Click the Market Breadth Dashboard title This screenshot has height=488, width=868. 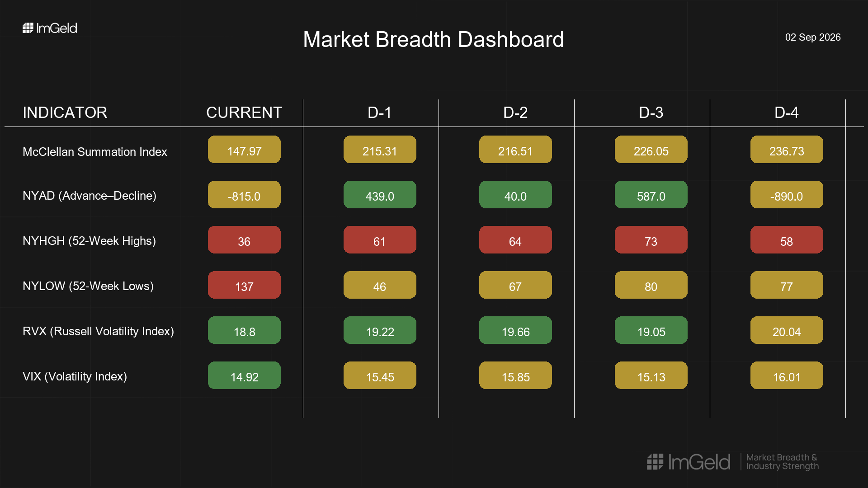tap(434, 40)
